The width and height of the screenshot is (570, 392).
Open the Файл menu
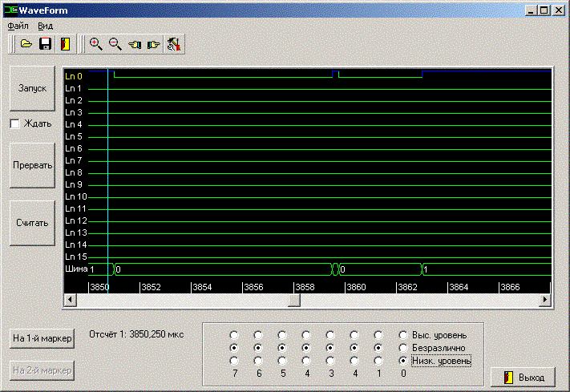tap(18, 26)
